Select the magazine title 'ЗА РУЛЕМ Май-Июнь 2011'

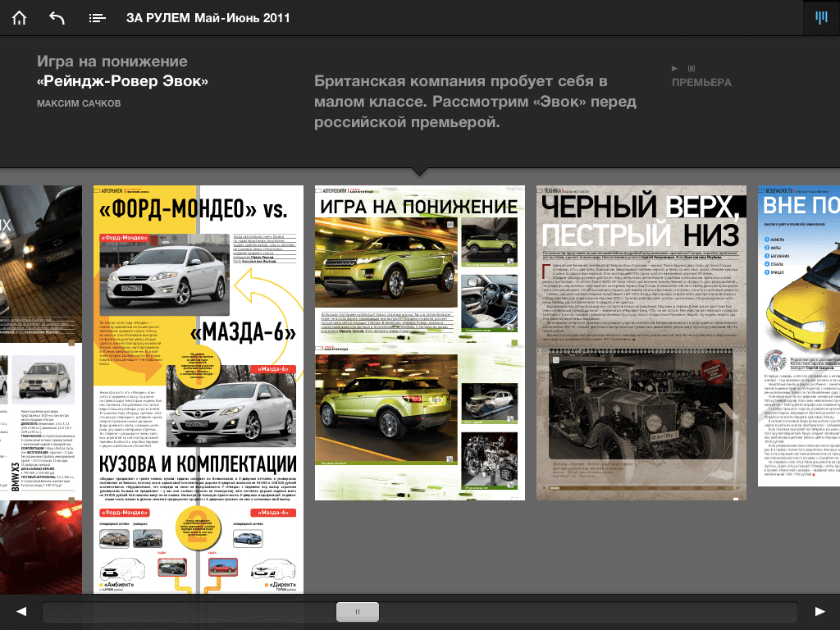pos(208,18)
